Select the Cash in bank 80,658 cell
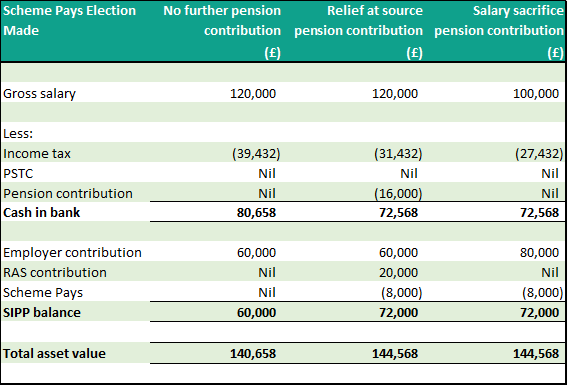 256,213
